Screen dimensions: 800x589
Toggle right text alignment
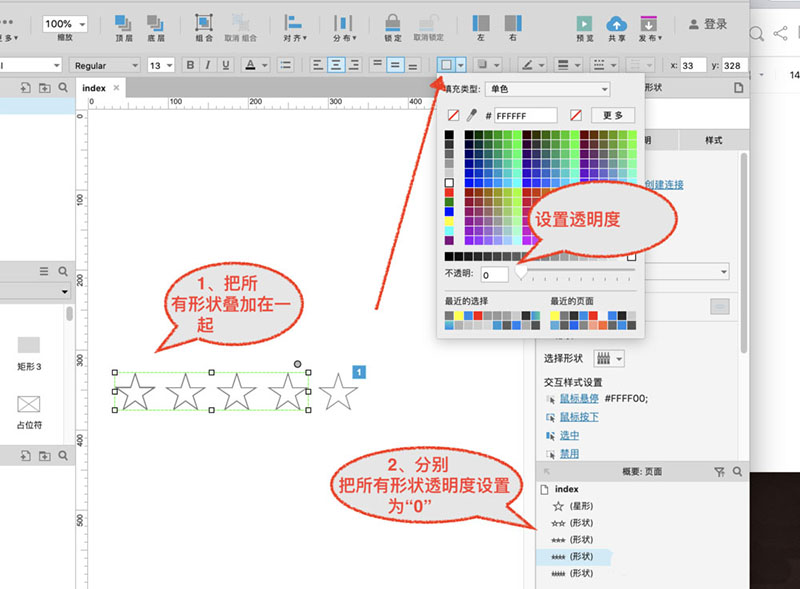tap(354, 65)
